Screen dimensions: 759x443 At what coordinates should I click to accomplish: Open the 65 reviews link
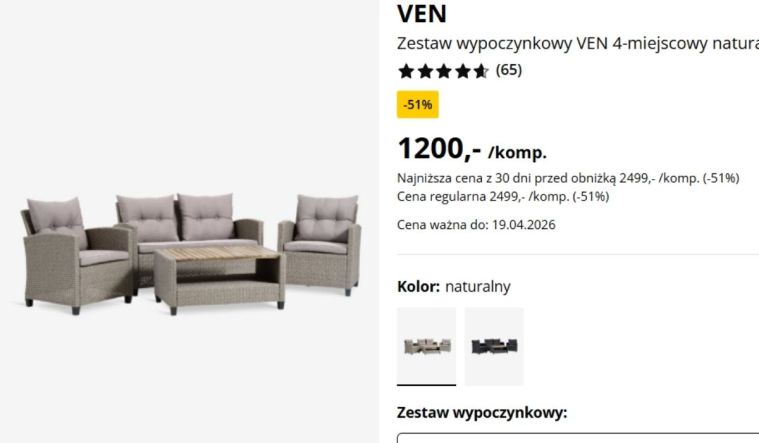509,70
